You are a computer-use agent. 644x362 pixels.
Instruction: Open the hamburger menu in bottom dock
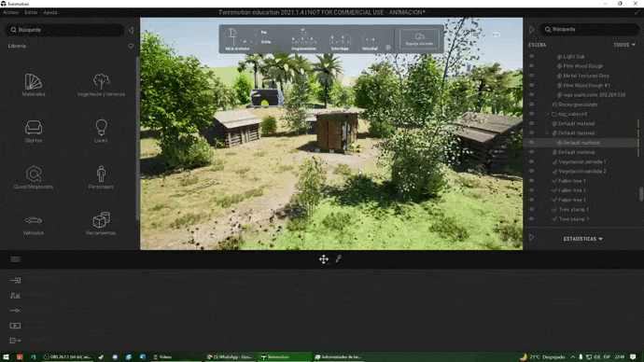pos(15,259)
